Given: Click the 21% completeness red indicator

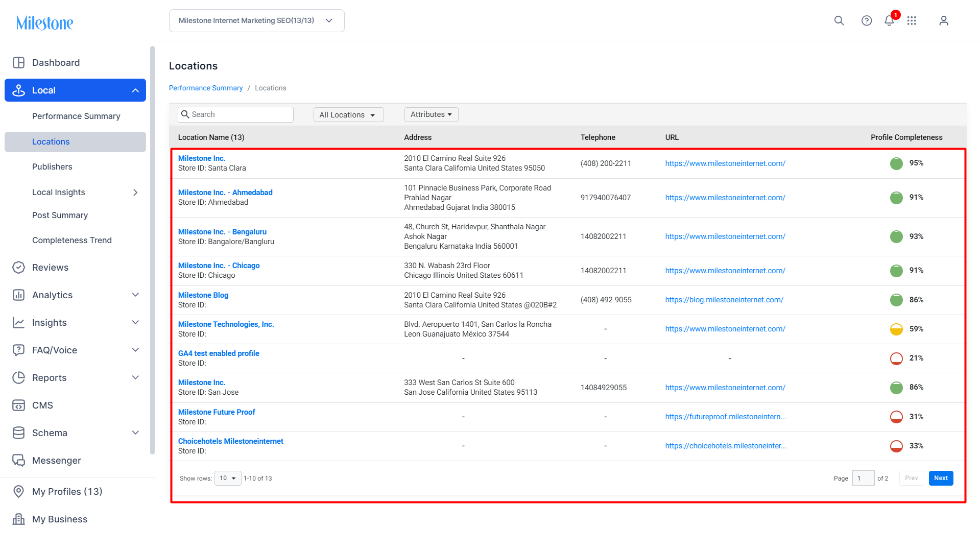Looking at the screenshot, I should [896, 358].
